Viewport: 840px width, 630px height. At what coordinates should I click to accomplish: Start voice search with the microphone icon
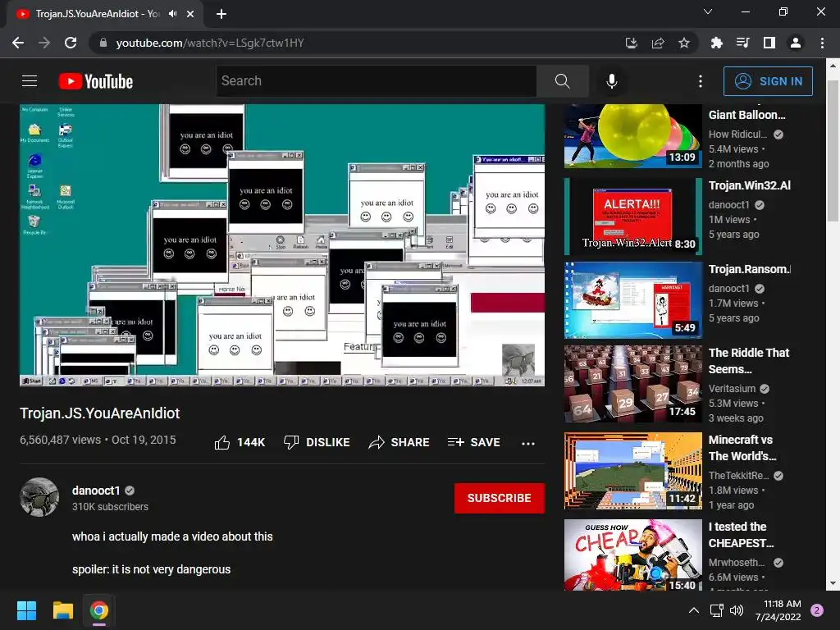coord(612,81)
